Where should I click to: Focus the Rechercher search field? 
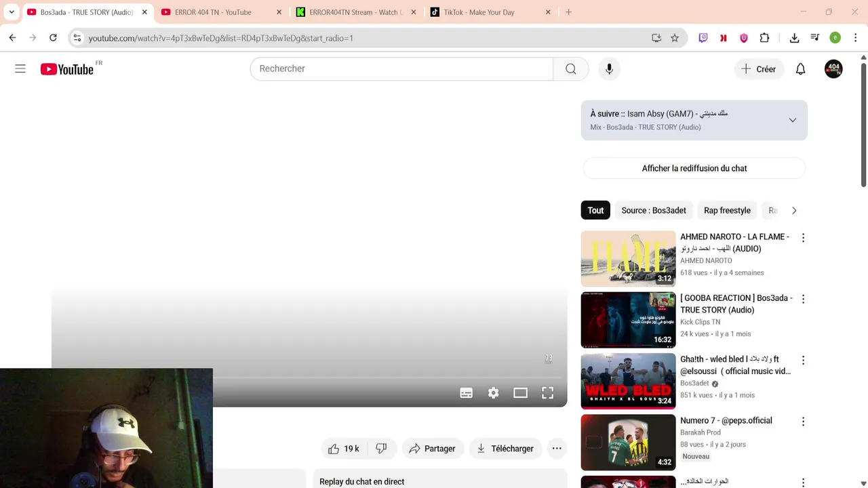pyautogui.click(x=401, y=68)
